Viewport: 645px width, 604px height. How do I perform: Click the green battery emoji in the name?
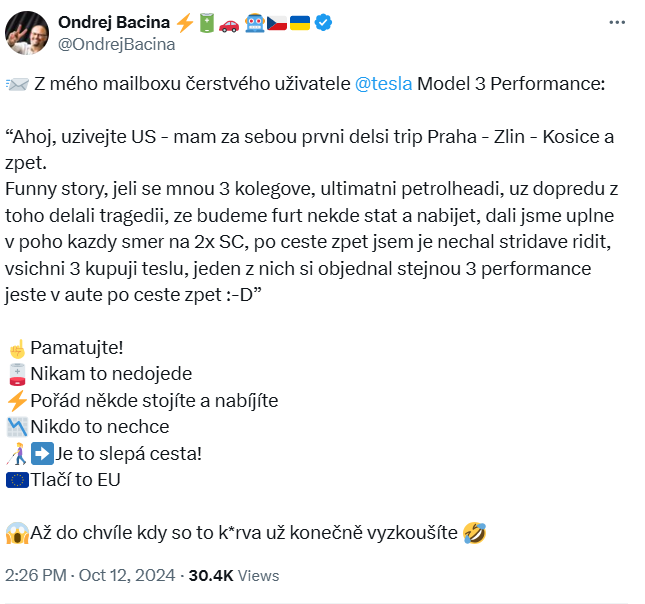(x=206, y=22)
